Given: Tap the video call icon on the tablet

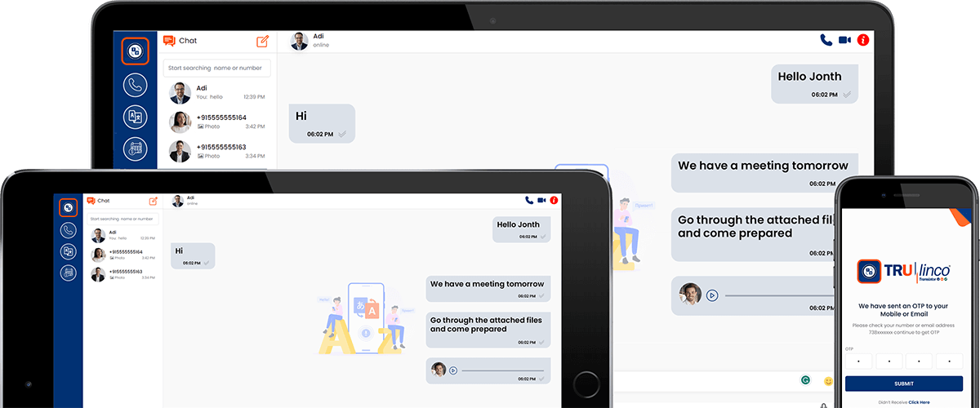Looking at the screenshot, I should 541,200.
